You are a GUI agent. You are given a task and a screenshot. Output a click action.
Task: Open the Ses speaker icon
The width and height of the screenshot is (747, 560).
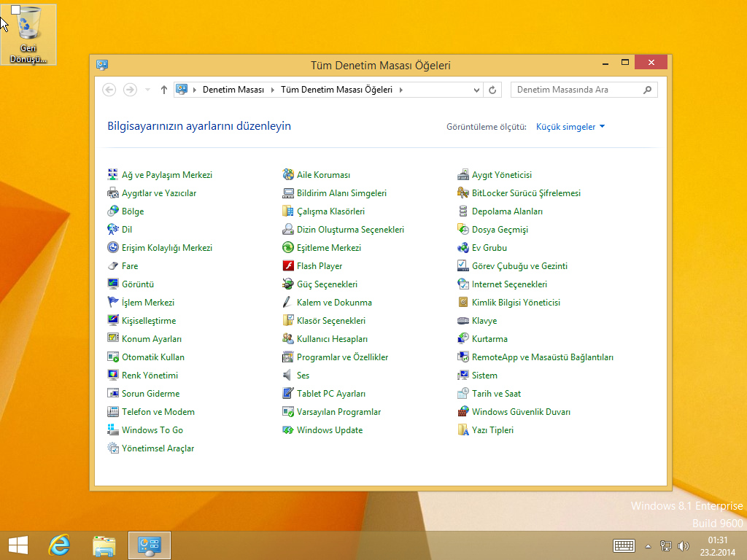tap(288, 376)
